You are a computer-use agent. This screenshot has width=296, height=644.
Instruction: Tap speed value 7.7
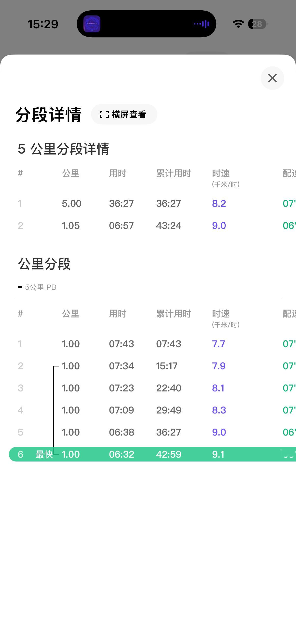219,344
